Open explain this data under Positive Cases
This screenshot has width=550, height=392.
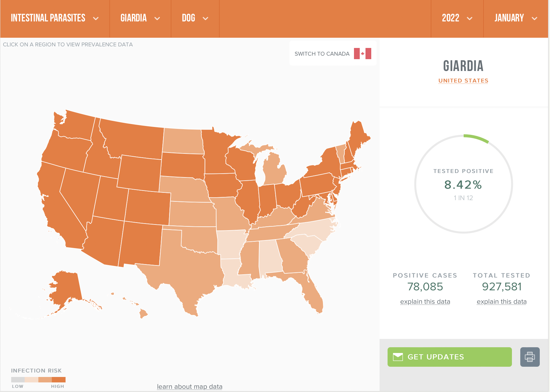425,302
